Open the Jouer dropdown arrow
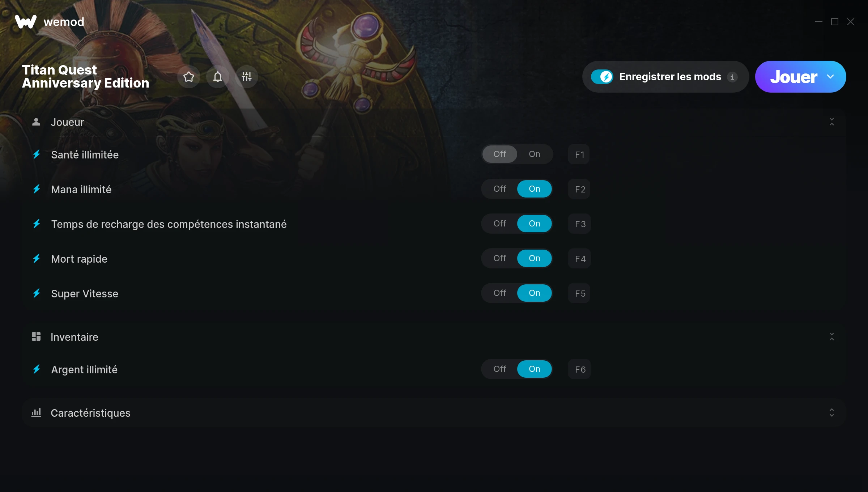The width and height of the screenshot is (868, 492). click(x=830, y=77)
